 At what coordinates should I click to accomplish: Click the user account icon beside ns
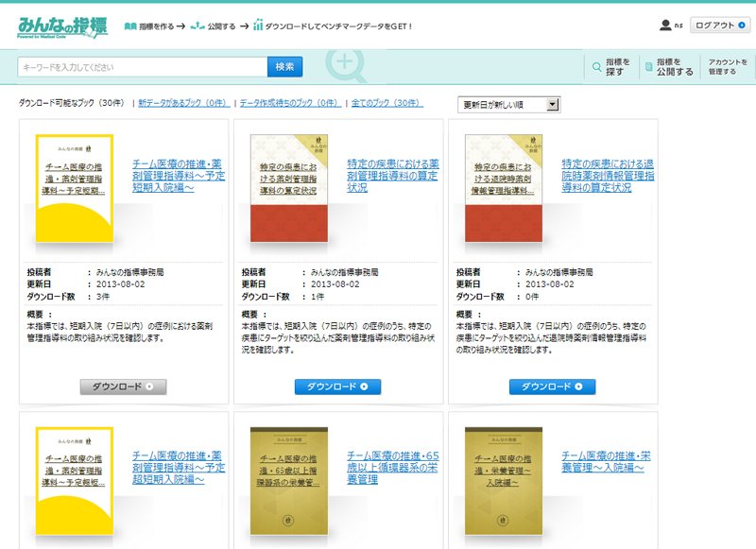[665, 26]
